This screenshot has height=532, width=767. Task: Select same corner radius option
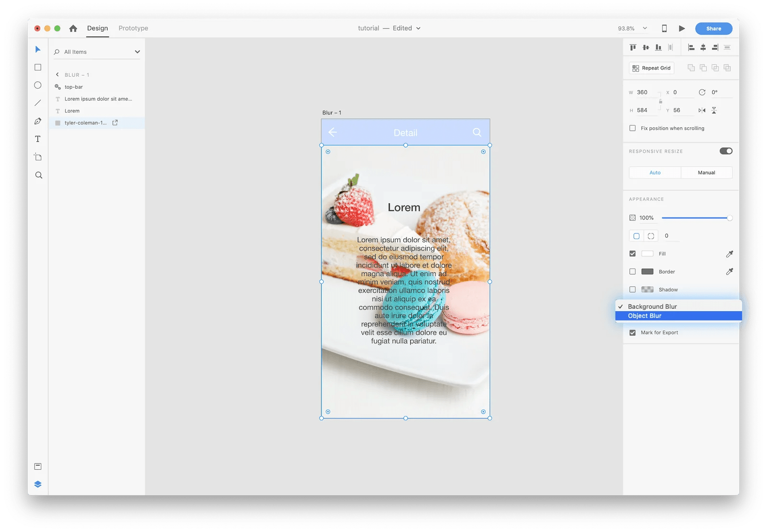click(x=637, y=236)
